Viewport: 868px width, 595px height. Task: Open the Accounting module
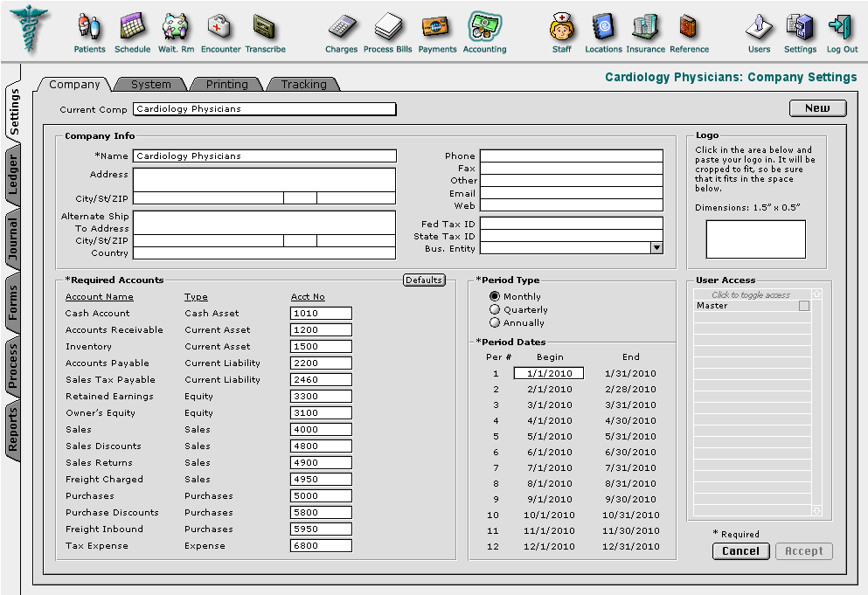click(x=484, y=33)
